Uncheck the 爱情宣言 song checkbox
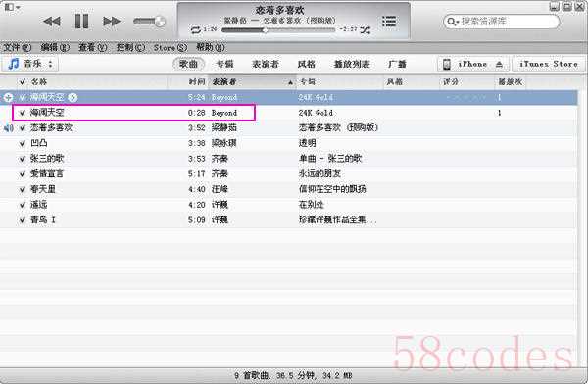This screenshot has height=384, width=588. point(23,174)
